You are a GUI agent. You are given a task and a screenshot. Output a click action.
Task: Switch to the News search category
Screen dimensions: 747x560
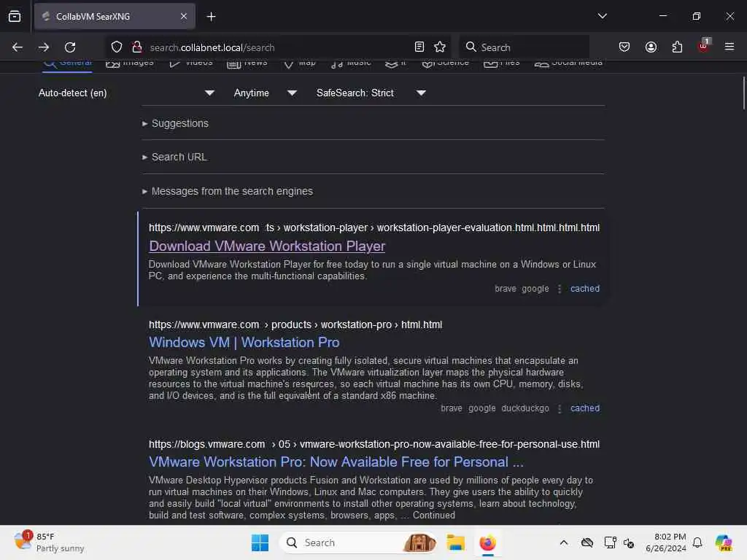point(247,64)
